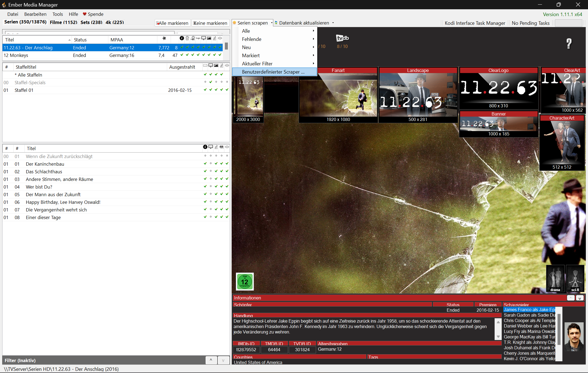Click the FSK 12 rating badge
Image resolution: width=588 pixels, height=373 pixels.
245,281
